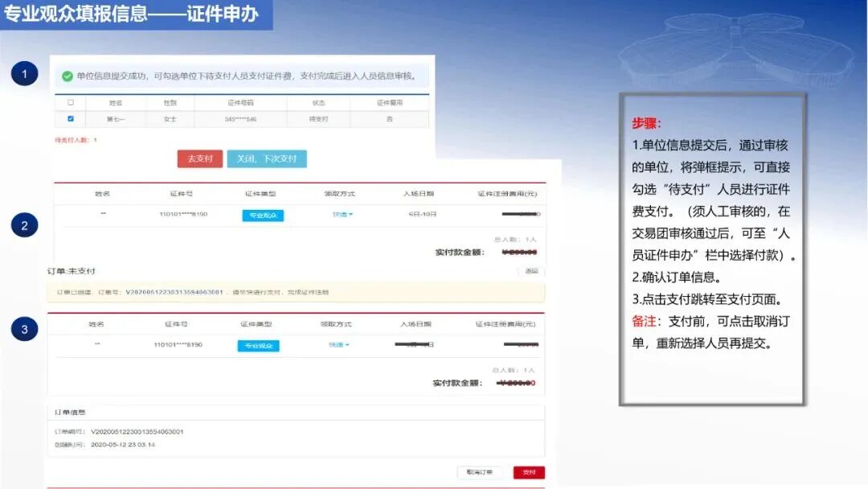Click the 关闭，下次支付 button
Viewport: 868px width, 489px height.
[x=268, y=159]
